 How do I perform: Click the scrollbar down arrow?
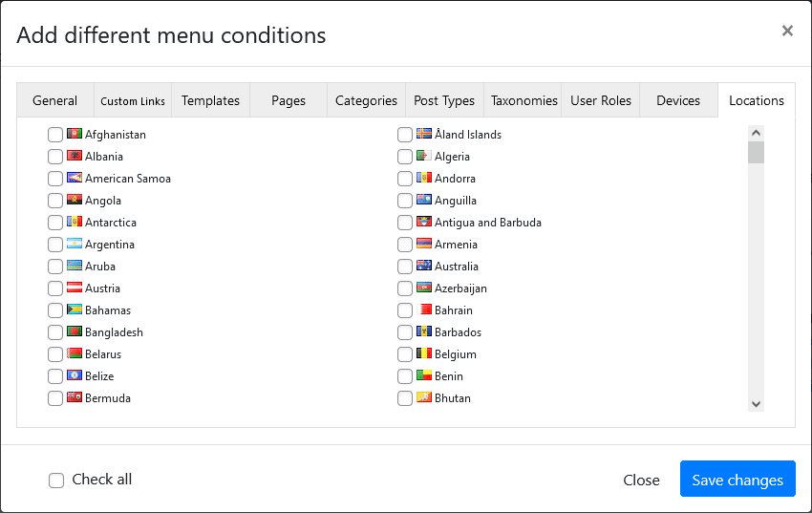click(756, 404)
